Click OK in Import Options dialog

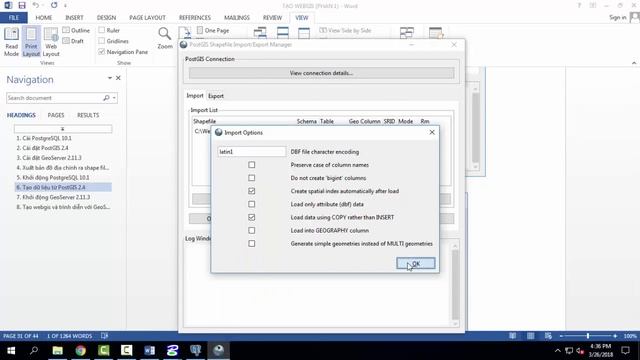(x=416, y=263)
